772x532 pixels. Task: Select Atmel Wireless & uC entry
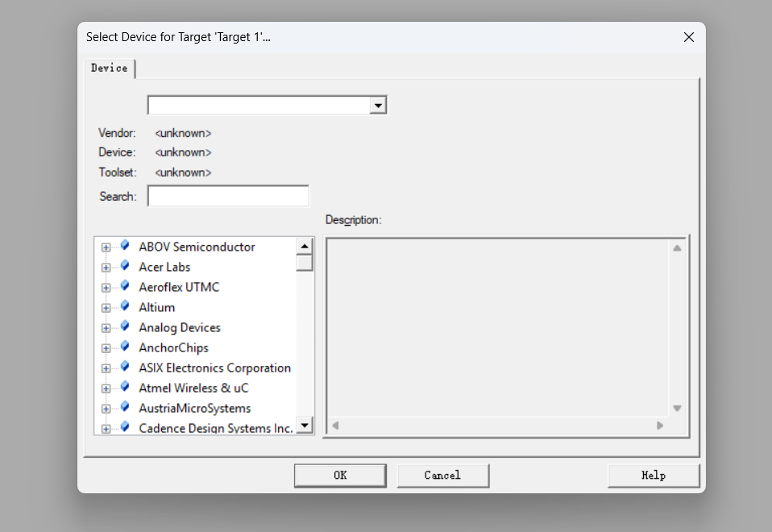click(x=193, y=389)
